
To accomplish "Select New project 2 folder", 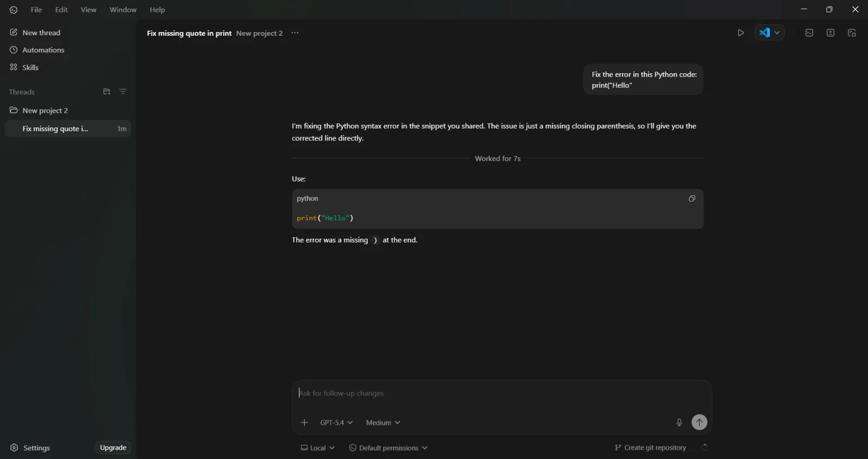I will (x=39, y=110).
